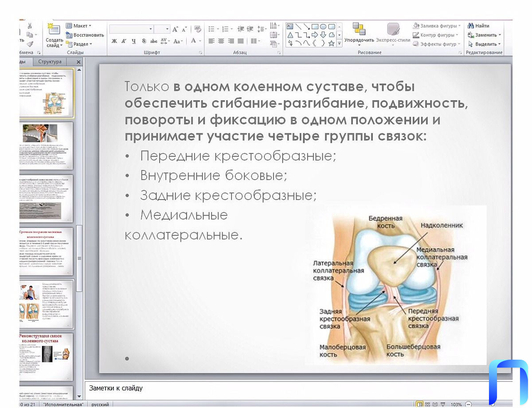Toggle bold Ж formatting
The image size is (532, 408).
pyautogui.click(x=114, y=41)
